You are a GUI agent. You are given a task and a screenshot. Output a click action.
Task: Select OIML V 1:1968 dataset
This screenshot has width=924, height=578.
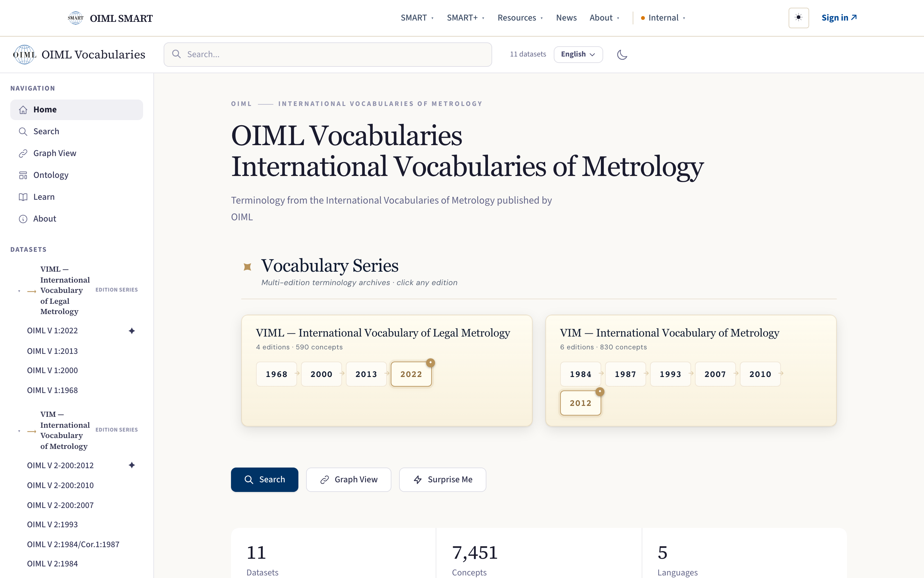click(x=52, y=390)
